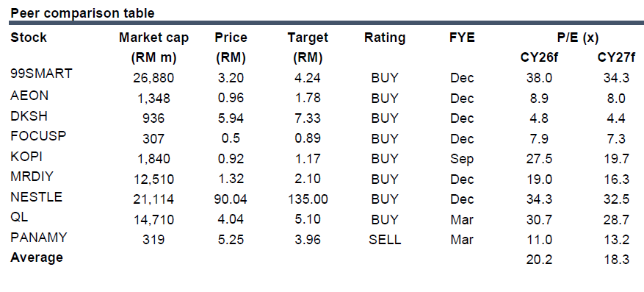Select the QL row label
This screenshot has height=292, width=644.
tap(19, 217)
